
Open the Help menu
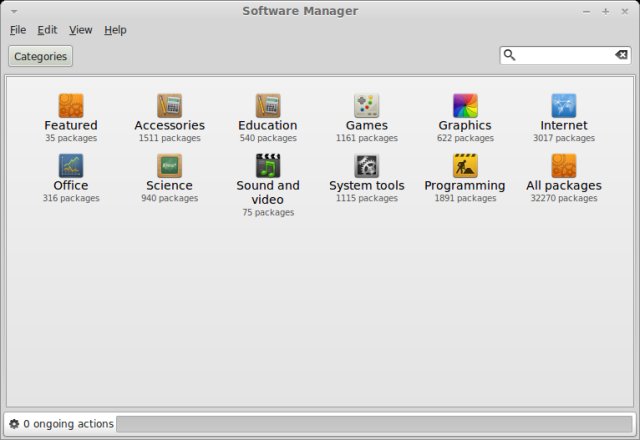click(115, 30)
